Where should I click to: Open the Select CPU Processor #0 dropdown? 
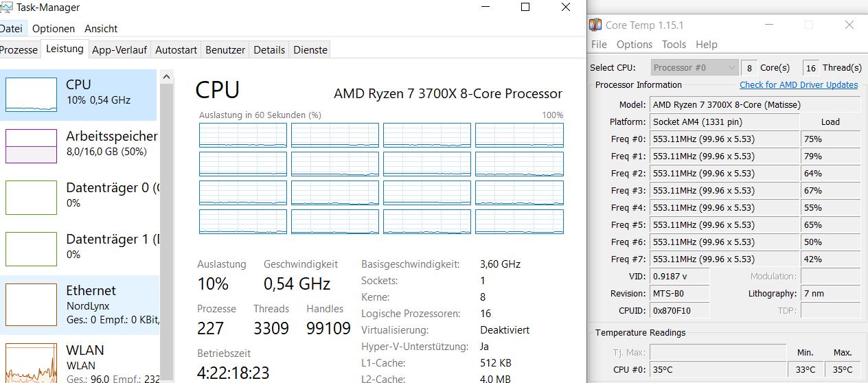click(x=694, y=68)
